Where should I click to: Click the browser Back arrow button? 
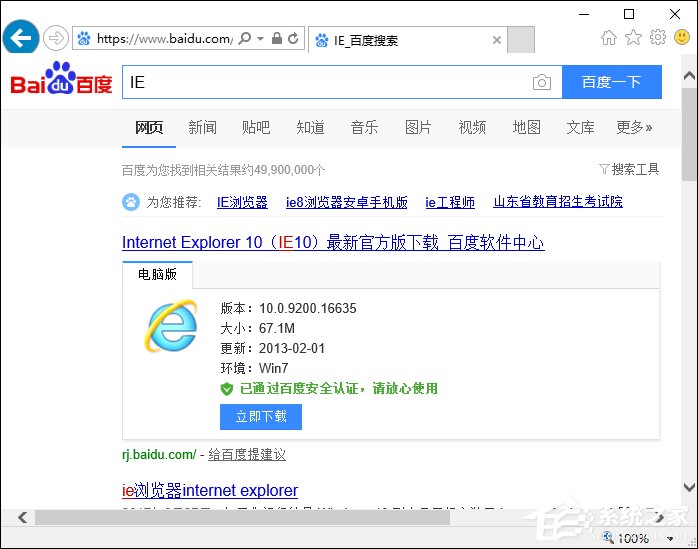(x=22, y=39)
